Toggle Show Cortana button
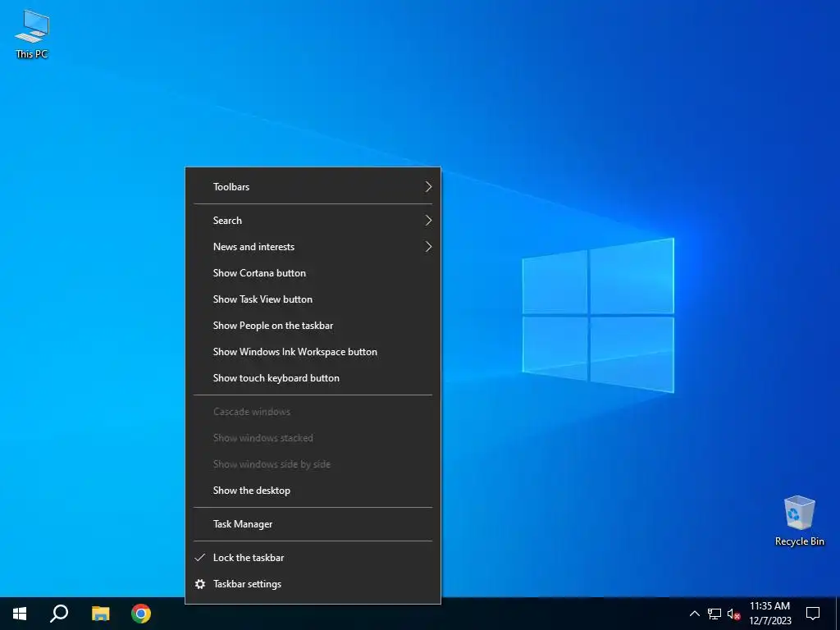Image resolution: width=840 pixels, height=630 pixels. point(313,273)
